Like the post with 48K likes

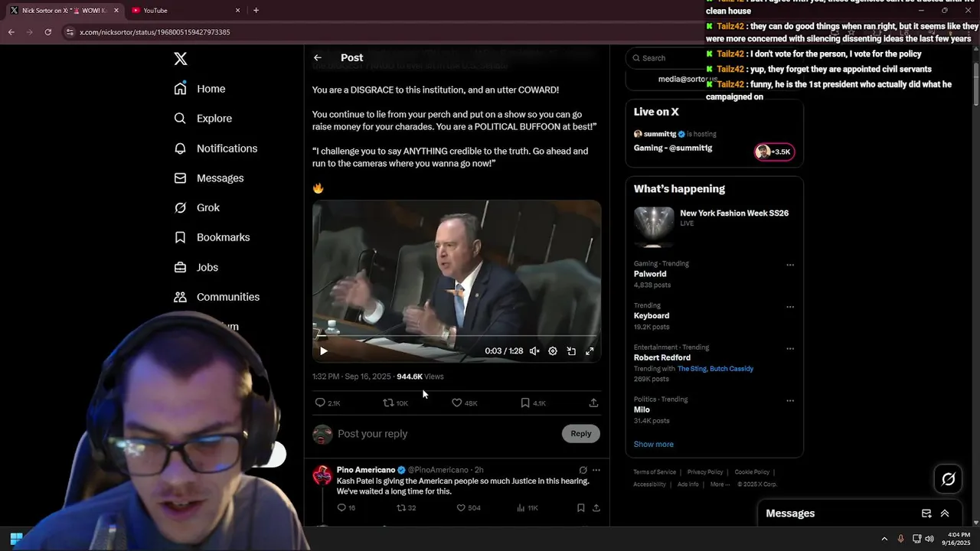465,403
